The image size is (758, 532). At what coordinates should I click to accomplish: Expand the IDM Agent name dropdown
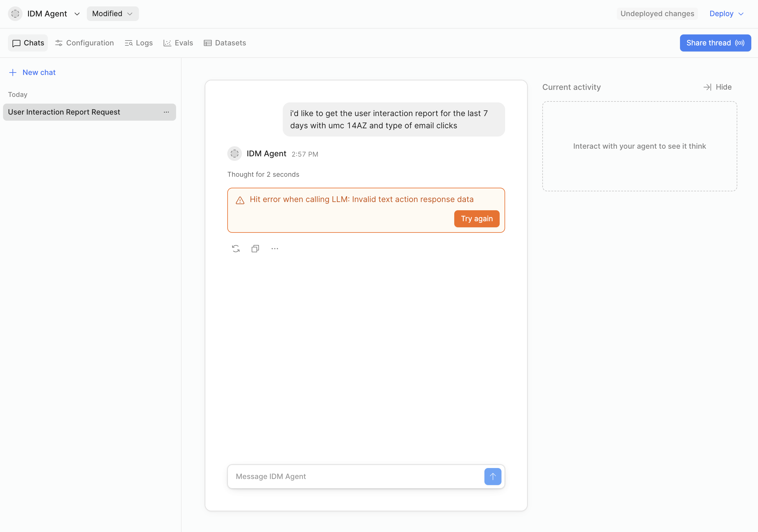(x=77, y=14)
